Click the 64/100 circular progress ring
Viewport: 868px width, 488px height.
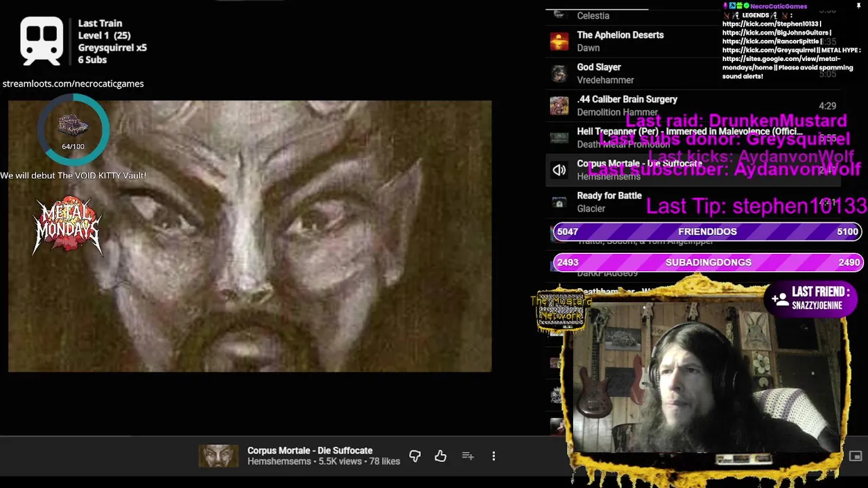[x=73, y=129]
